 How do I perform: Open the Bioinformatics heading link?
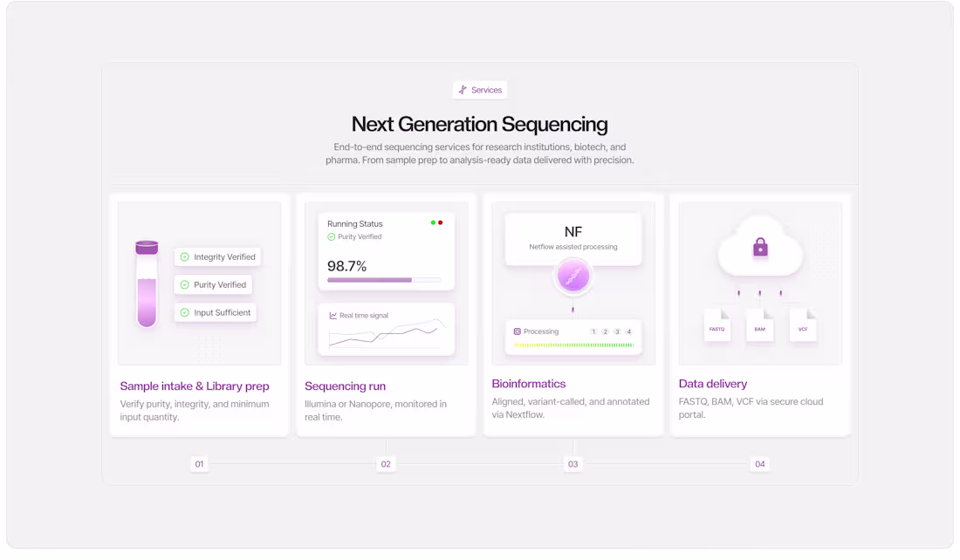pyautogui.click(x=529, y=384)
